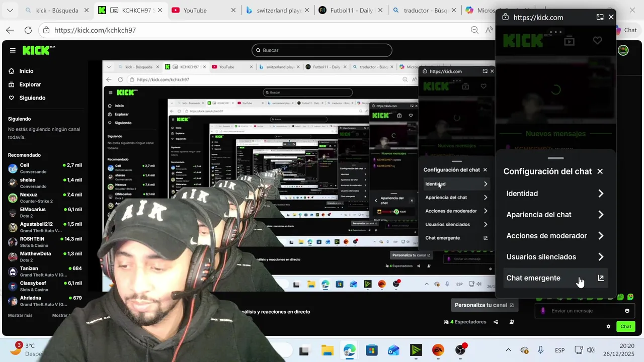Click the green arrow app taskbar icon
Viewport: 644px width, 362px height.
point(416,350)
